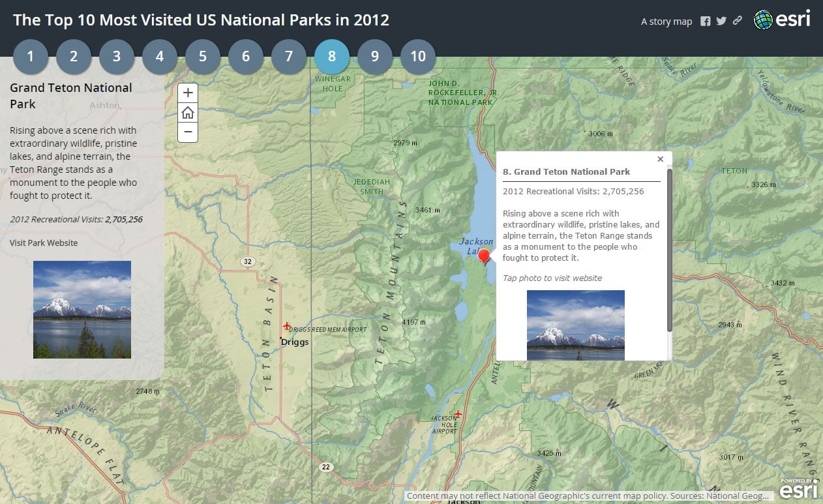
Task: Click the 2979 m elevation label
Action: point(406,143)
